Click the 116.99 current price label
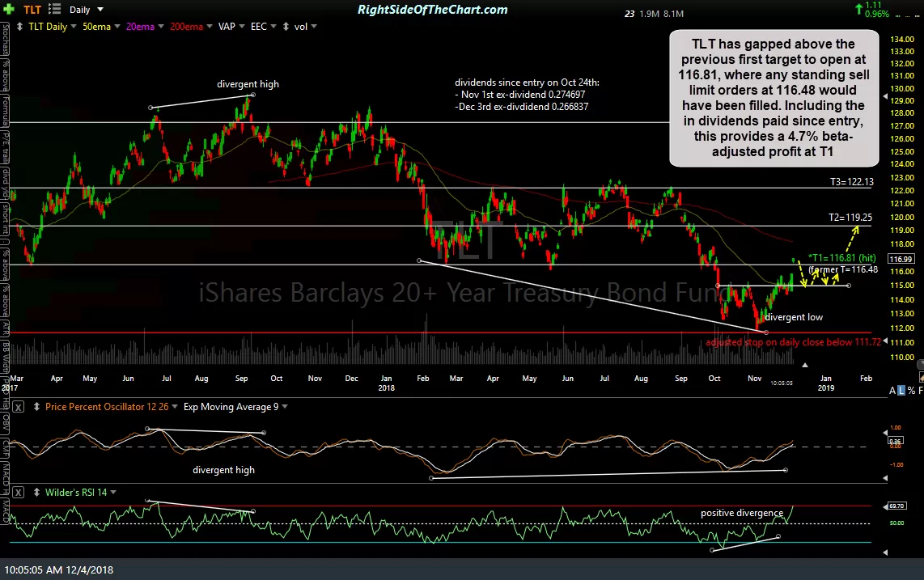 point(901,259)
